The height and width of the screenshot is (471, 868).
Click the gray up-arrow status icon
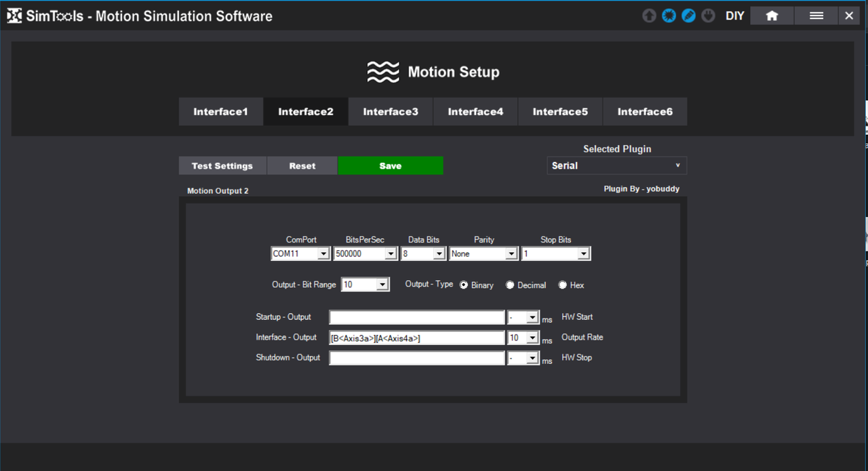coord(649,16)
